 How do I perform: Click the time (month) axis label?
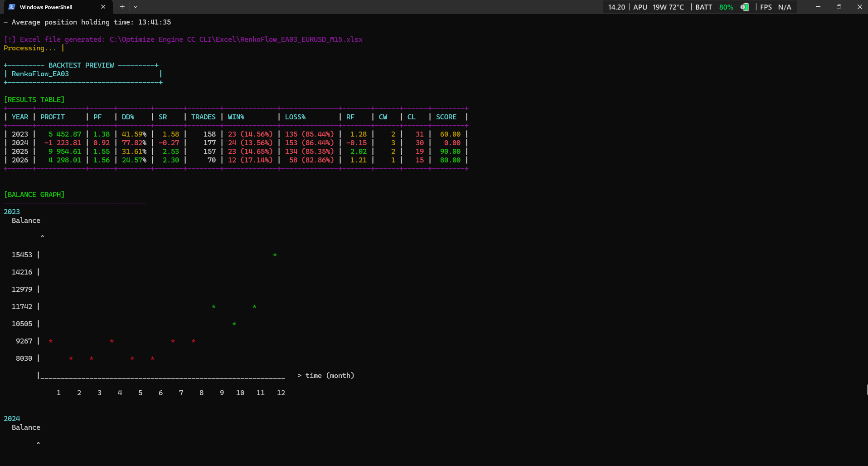330,376
